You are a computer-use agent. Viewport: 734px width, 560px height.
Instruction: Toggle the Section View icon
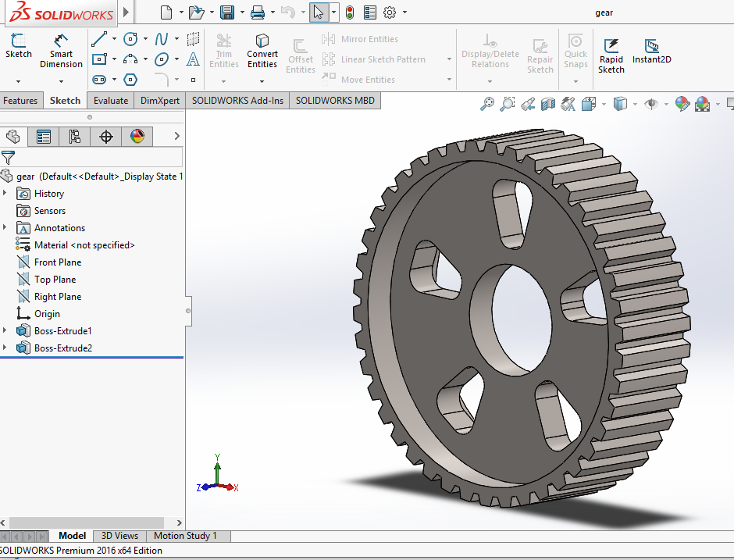pyautogui.click(x=548, y=103)
